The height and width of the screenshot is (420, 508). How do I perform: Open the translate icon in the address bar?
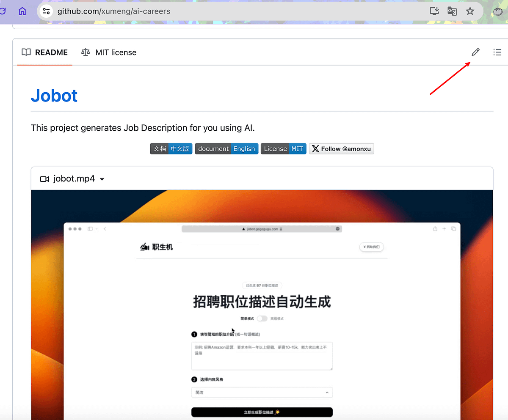[x=452, y=11]
